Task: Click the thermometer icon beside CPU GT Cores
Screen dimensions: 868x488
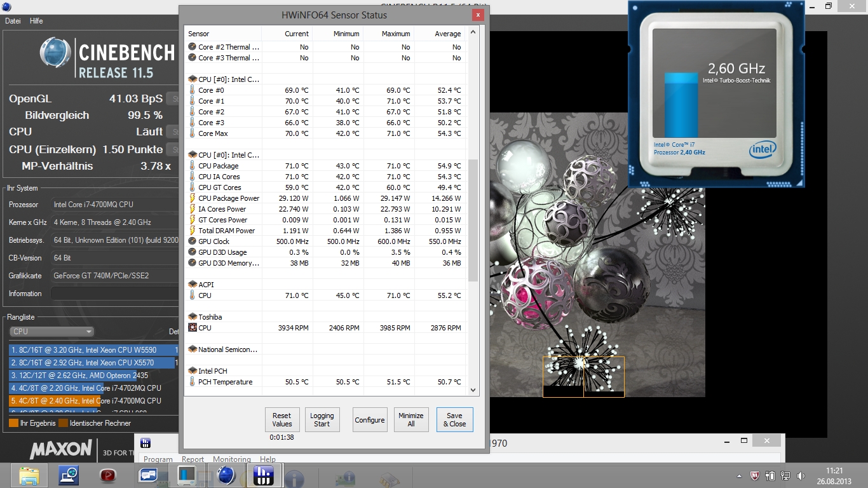Action: (193, 187)
